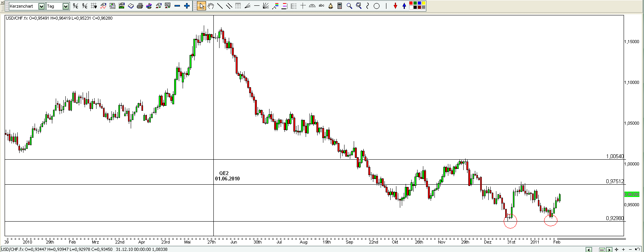
Task: Click the green oscillator panel icon
Action: tap(121, 6)
